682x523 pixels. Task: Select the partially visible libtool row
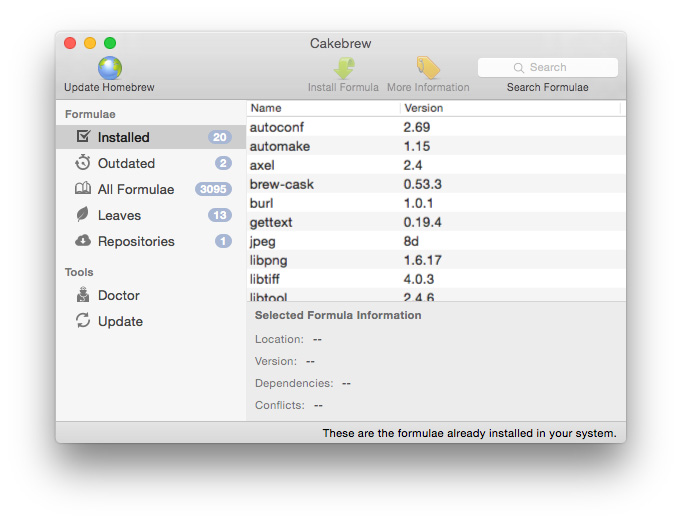[436, 295]
